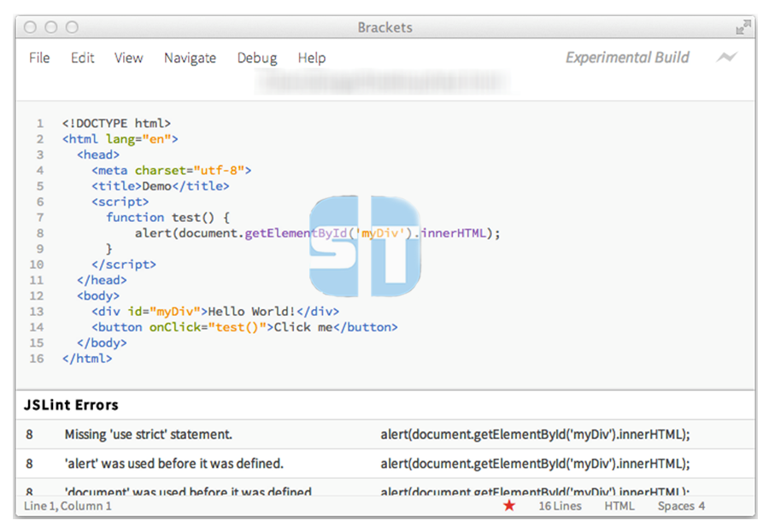The image size is (769, 532).
Task: Click the Brackets window title text
Action: [385, 27]
